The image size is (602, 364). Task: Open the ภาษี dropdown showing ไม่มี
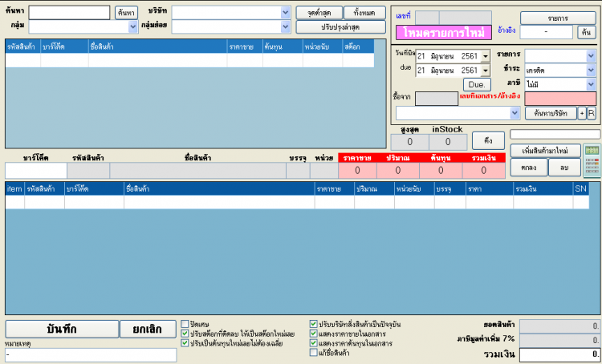tap(591, 84)
